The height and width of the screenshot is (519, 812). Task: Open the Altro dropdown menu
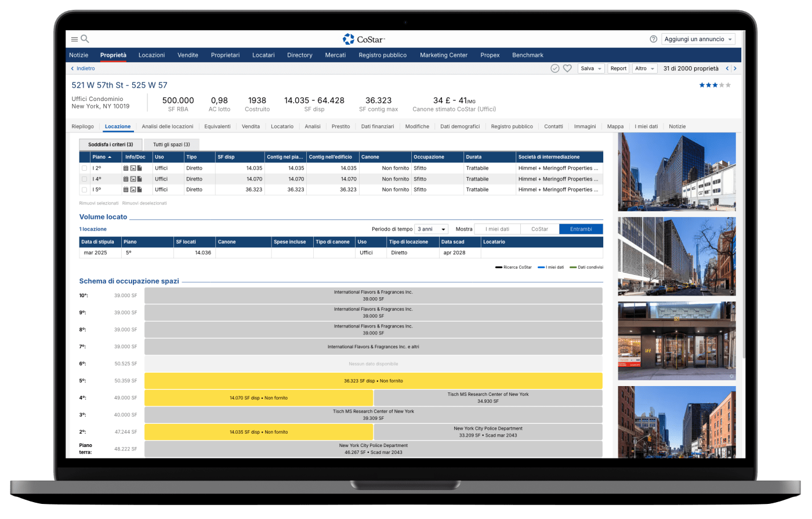tap(644, 69)
